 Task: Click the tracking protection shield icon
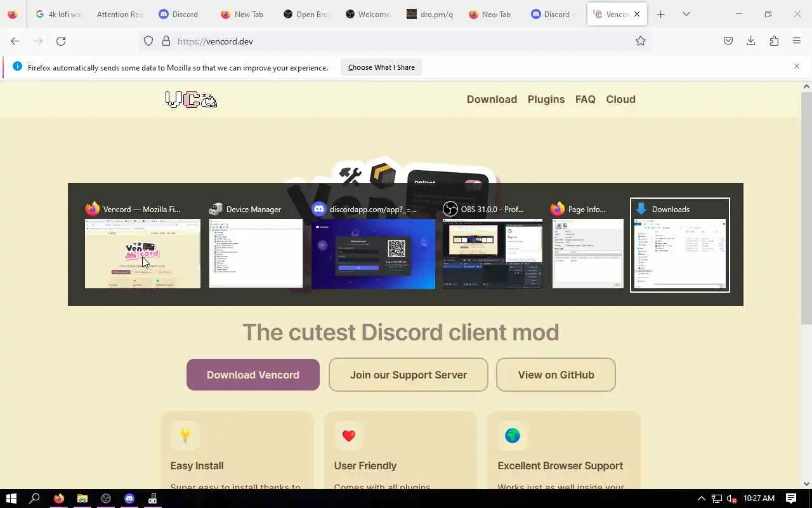[x=148, y=41]
